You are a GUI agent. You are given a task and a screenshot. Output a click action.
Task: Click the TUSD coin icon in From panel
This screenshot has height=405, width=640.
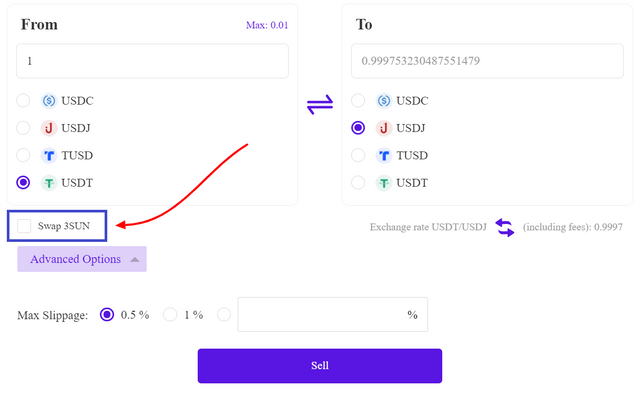tap(49, 156)
